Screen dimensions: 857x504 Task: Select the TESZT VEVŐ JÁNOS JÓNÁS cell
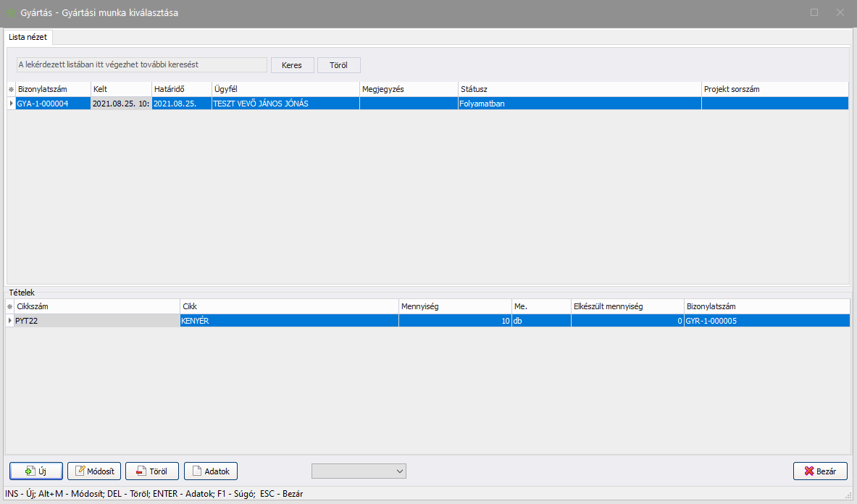(x=285, y=104)
